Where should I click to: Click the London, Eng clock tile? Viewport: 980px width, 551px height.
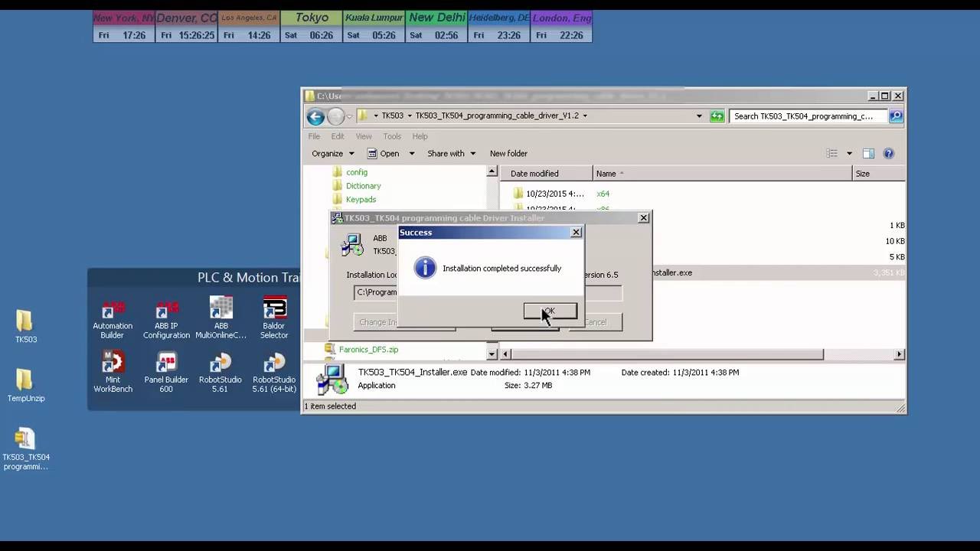click(561, 27)
